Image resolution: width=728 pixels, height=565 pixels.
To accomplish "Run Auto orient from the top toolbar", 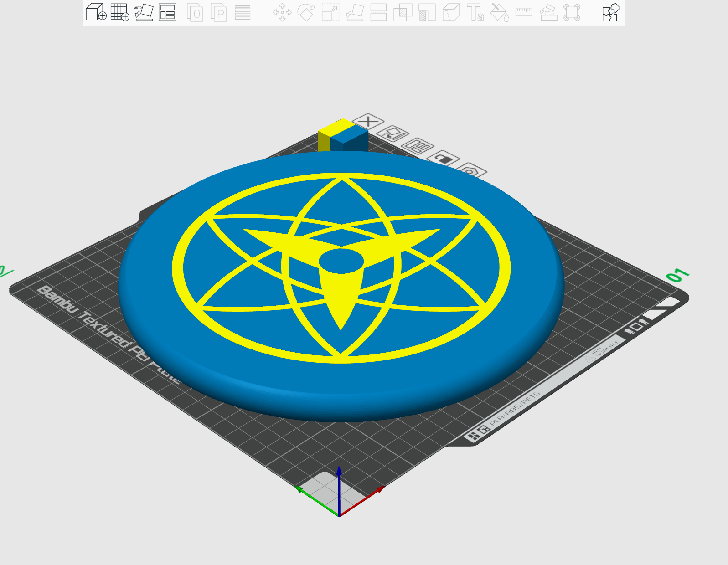I will 144,12.
